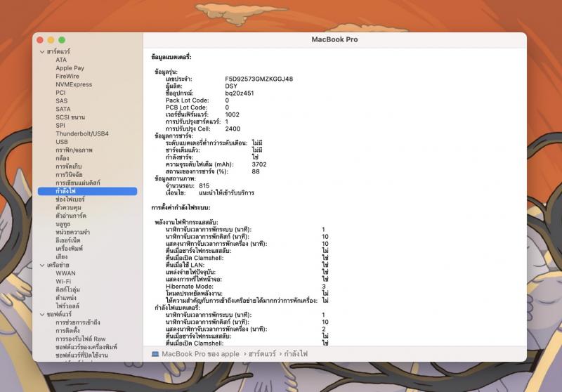
Task: Click the charge state value 88
Action: 256,171
